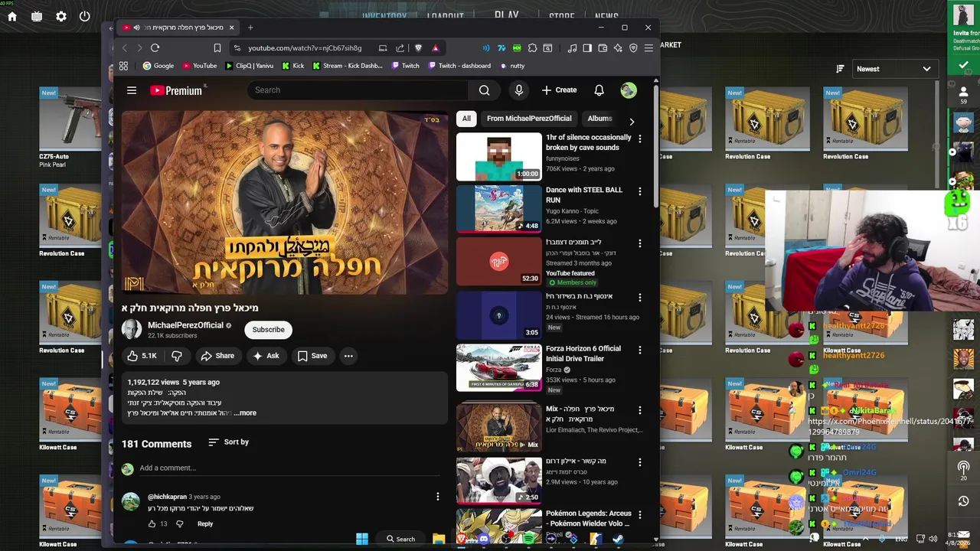The image size is (980, 551).
Task: Mute the tab via the speaker icon
Action: 136,28
